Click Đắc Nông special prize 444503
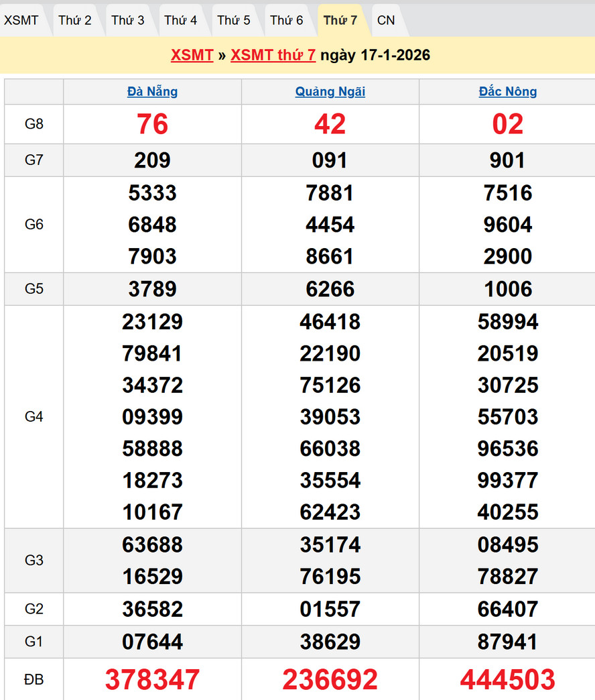 [x=507, y=679]
